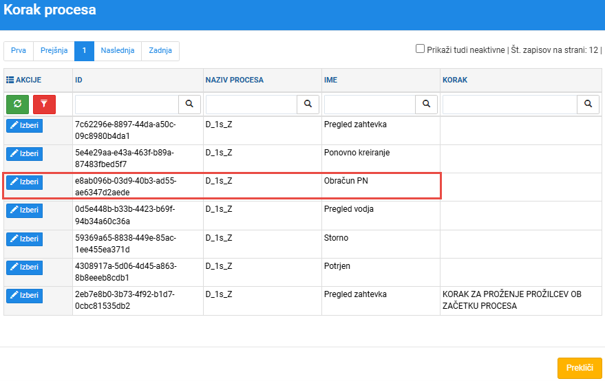This screenshot has height=381, width=605.
Task: Click search icon in Naziv procesa filter
Action: coord(308,104)
